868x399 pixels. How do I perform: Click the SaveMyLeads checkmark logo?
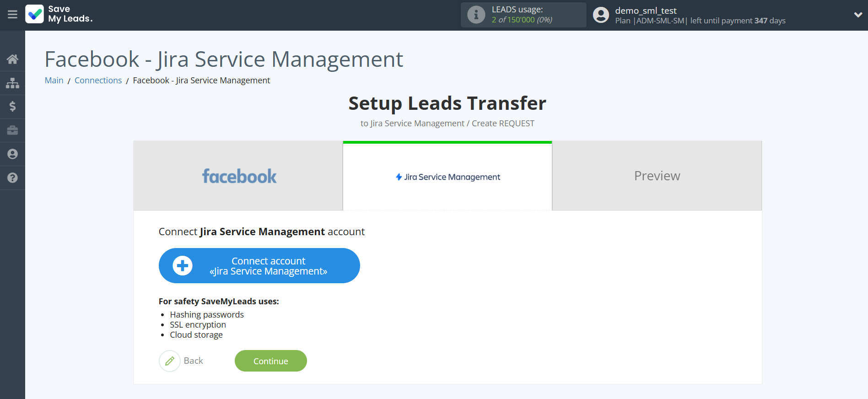tap(35, 14)
